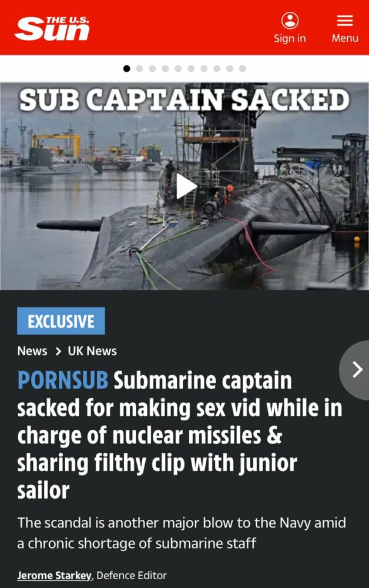
Task: Click the breadcrumb chevron separator
Action: point(58,352)
